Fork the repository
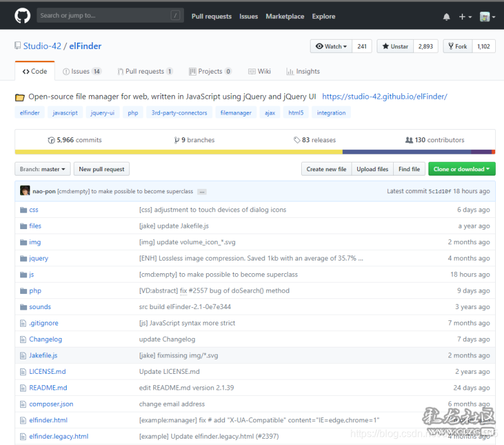 point(457,46)
